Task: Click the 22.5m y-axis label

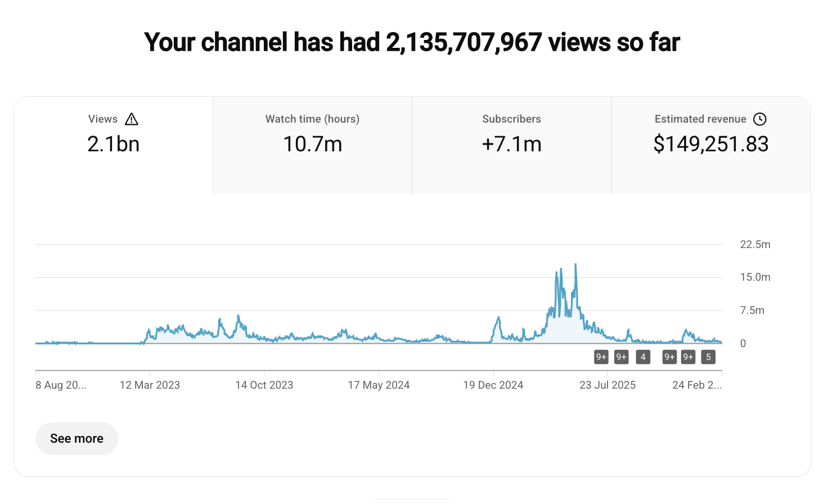Action: pos(755,245)
